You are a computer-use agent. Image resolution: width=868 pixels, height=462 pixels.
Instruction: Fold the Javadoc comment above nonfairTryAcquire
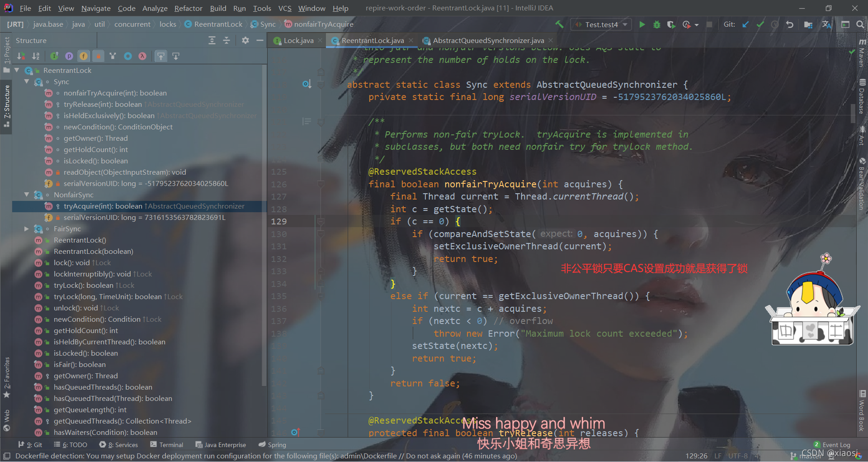(x=321, y=122)
